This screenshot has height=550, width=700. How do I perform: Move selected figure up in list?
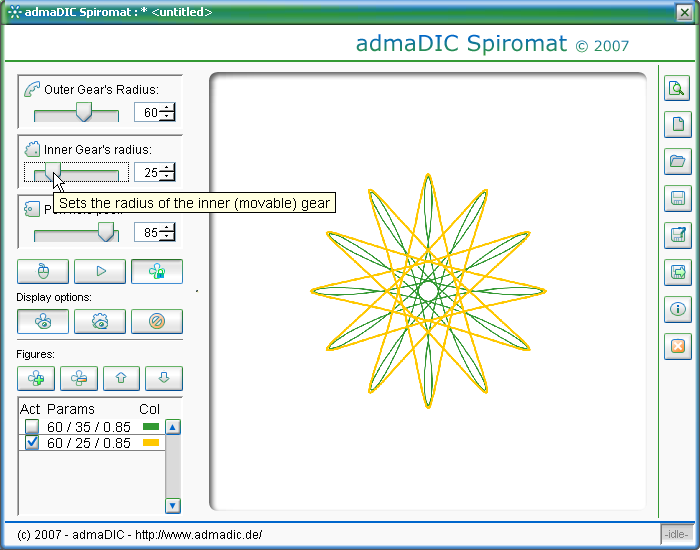coord(121,378)
